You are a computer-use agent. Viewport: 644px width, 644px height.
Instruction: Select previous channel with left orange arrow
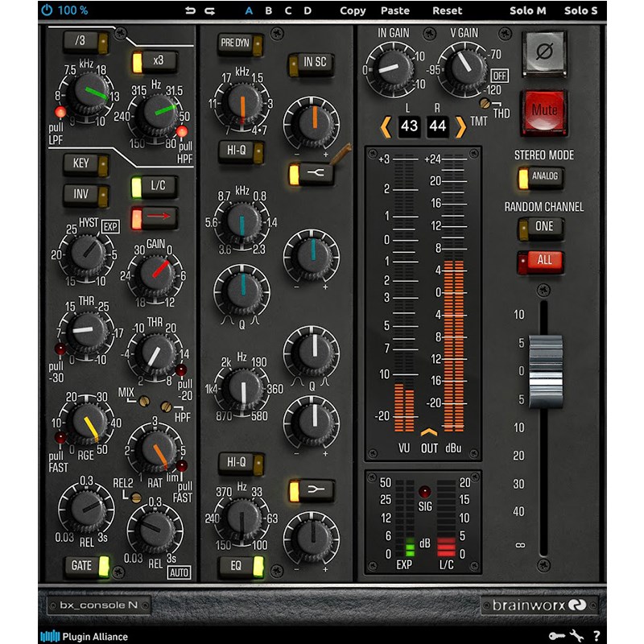386,126
